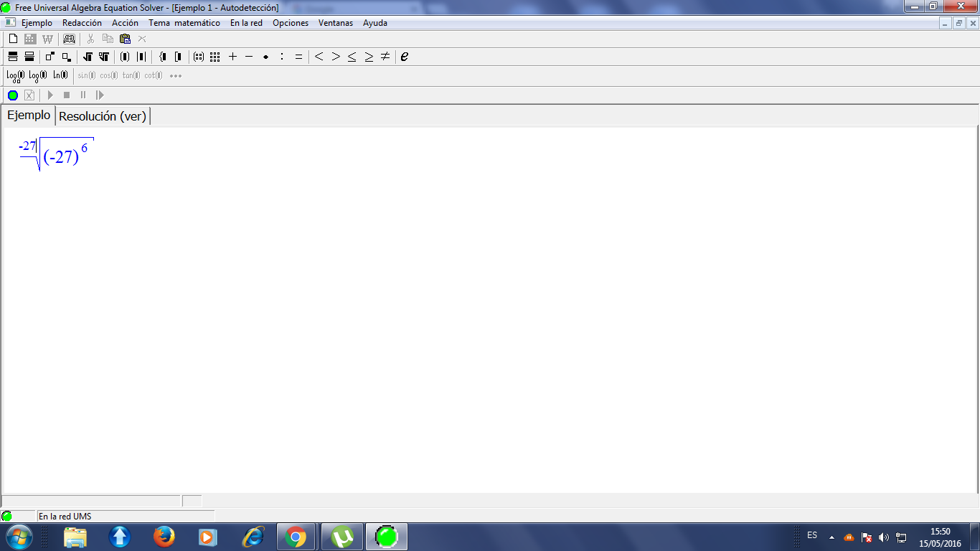This screenshot has width=980, height=551.
Task: Insert the plus operator
Action: click(232, 57)
